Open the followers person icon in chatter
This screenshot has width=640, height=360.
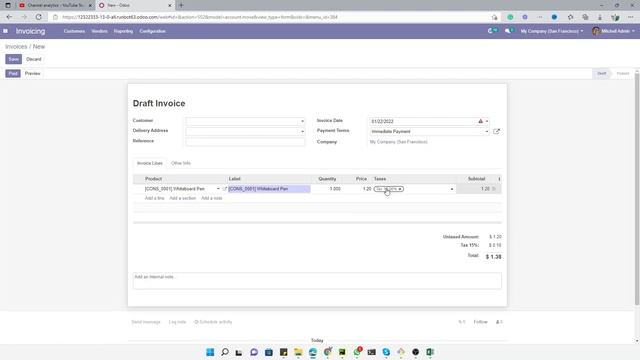499,322
